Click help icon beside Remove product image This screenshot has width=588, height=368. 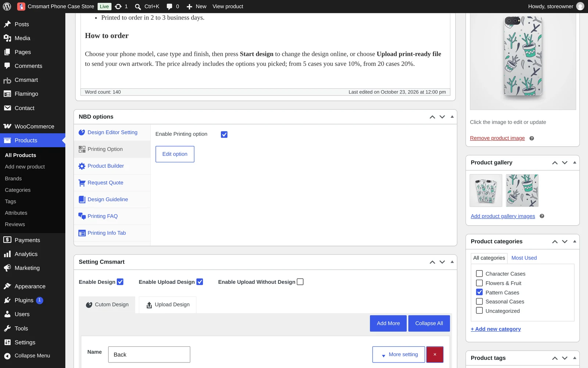point(531,138)
